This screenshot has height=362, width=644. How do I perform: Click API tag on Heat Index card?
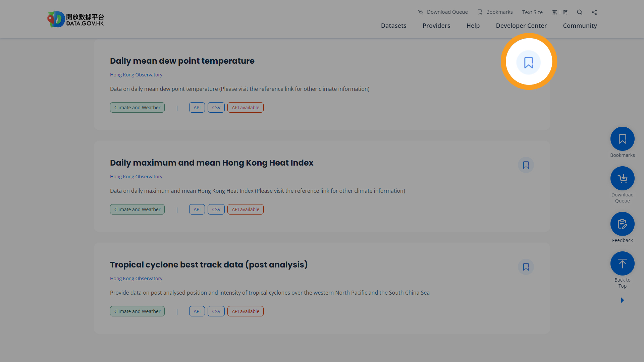pos(197,209)
